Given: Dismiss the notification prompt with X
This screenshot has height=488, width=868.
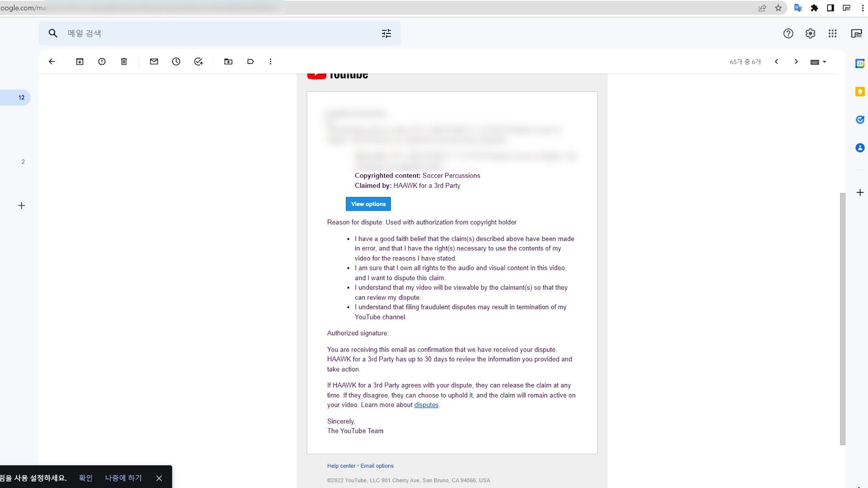Looking at the screenshot, I should click(159, 478).
